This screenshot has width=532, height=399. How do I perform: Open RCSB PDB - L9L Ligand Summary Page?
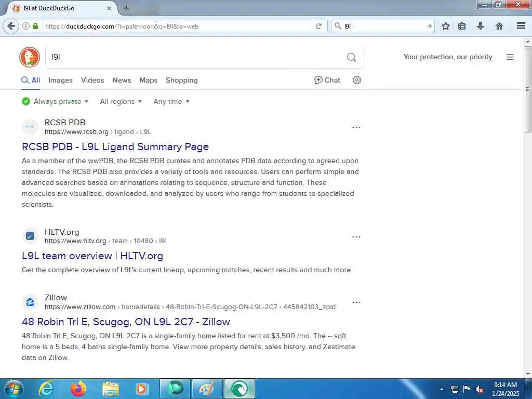point(115,147)
